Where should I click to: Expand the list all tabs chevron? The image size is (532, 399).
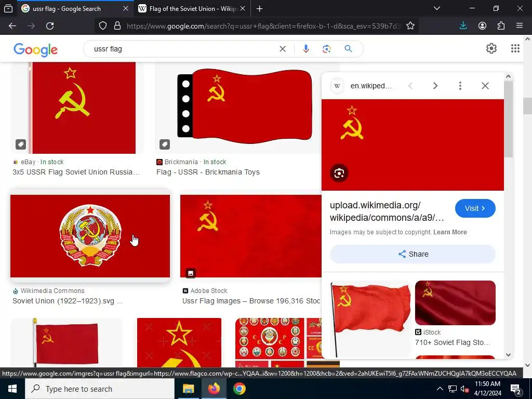point(437,8)
